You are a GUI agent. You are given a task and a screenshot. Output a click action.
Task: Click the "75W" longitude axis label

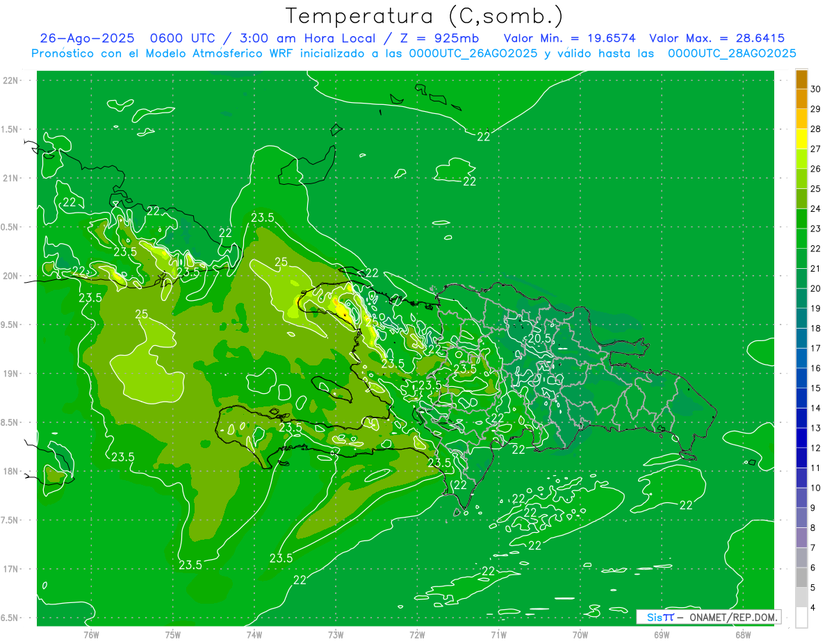click(173, 635)
